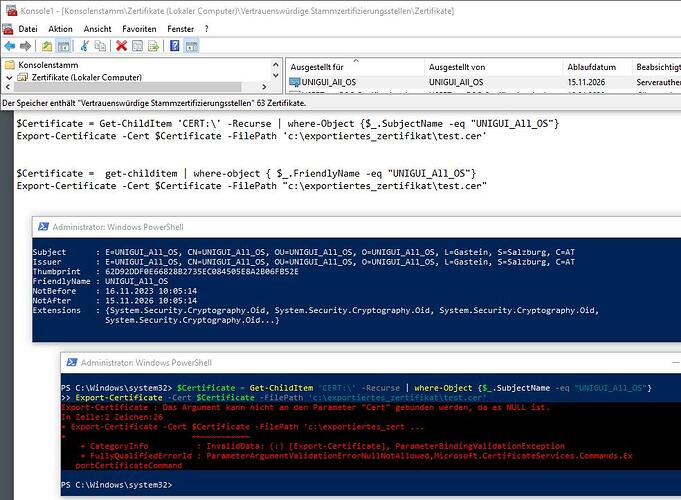The width and height of the screenshot is (681, 500).
Task: Delete certificate with the red X icon
Action: tap(122, 46)
